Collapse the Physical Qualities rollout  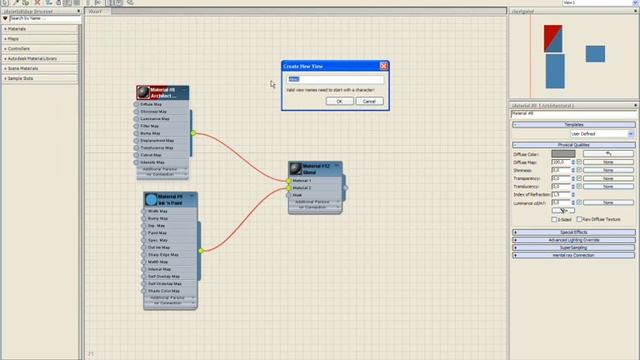pos(573,145)
